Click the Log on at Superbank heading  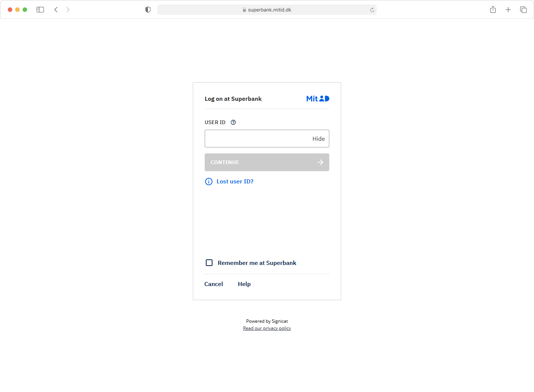233,99
